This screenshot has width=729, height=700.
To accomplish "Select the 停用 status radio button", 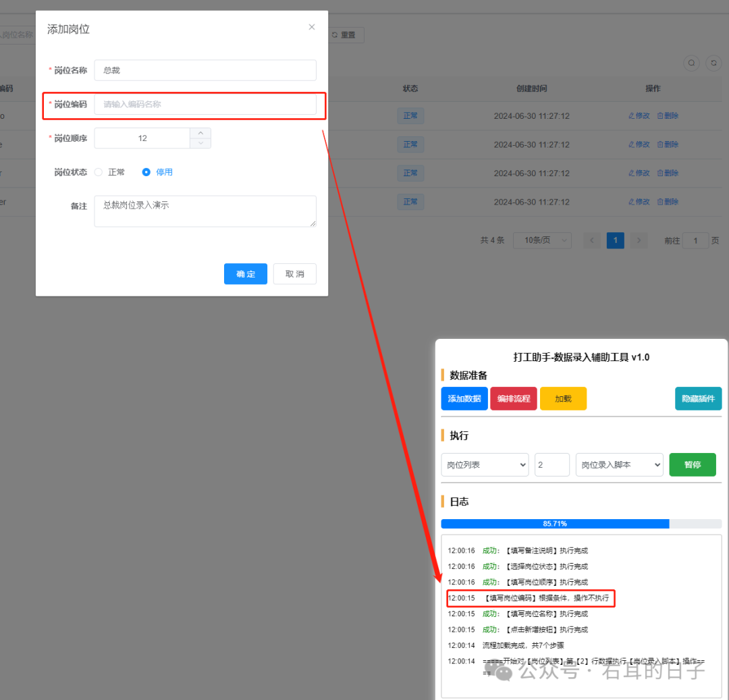I will (146, 172).
